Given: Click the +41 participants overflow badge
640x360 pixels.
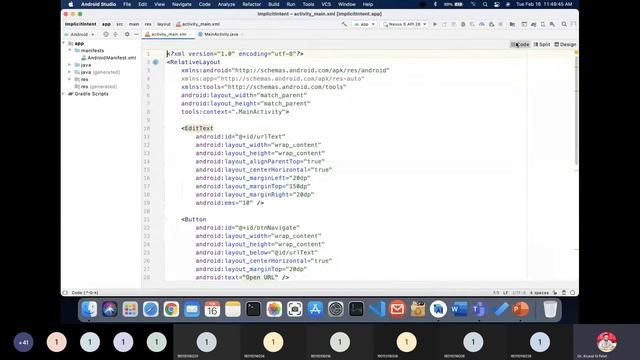Looking at the screenshot, I should (x=23, y=342).
